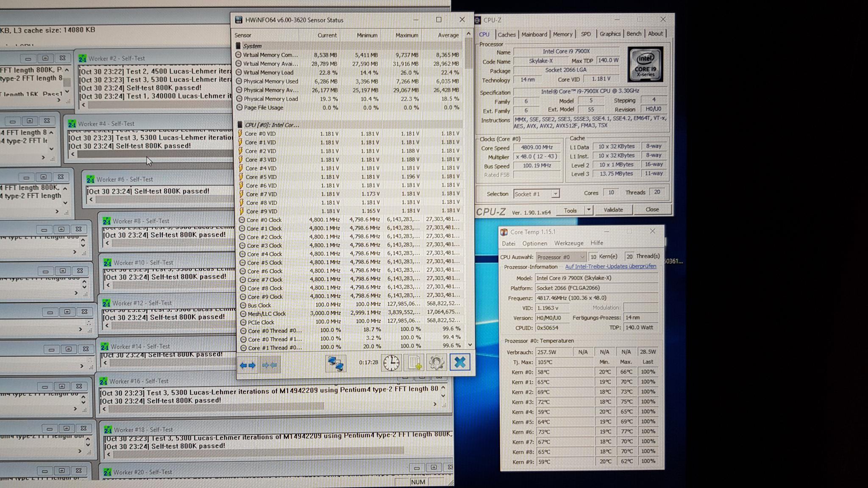The width and height of the screenshot is (868, 488).
Task: Switch to CPU-Z Memory tab
Action: pos(562,34)
